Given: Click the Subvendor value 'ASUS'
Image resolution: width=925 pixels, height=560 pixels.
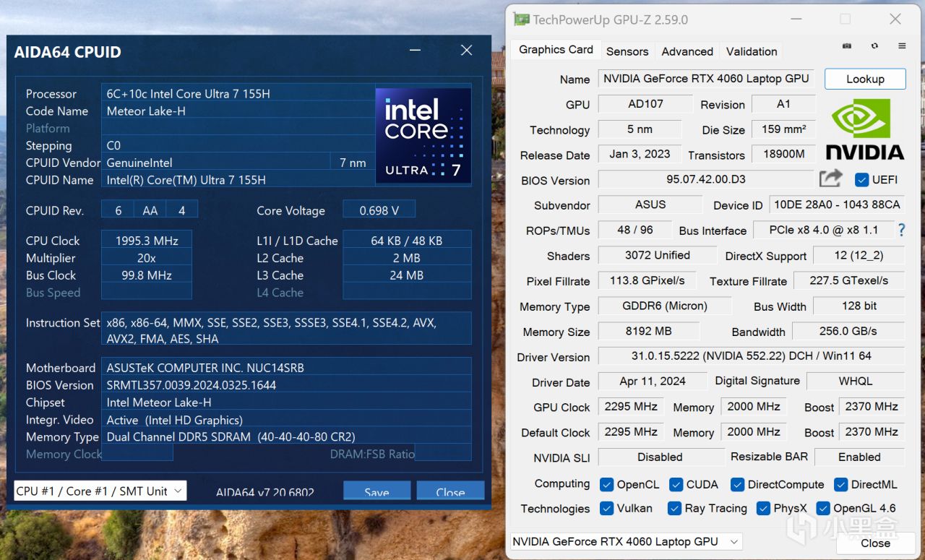Looking at the screenshot, I should [x=650, y=204].
